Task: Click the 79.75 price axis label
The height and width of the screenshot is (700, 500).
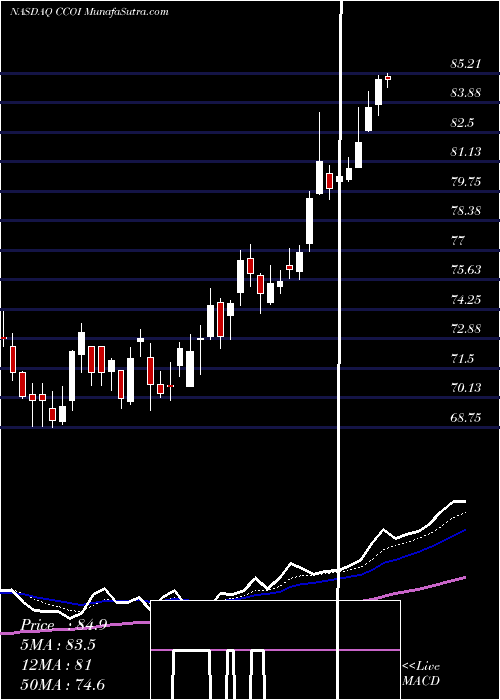Action: pos(466,182)
